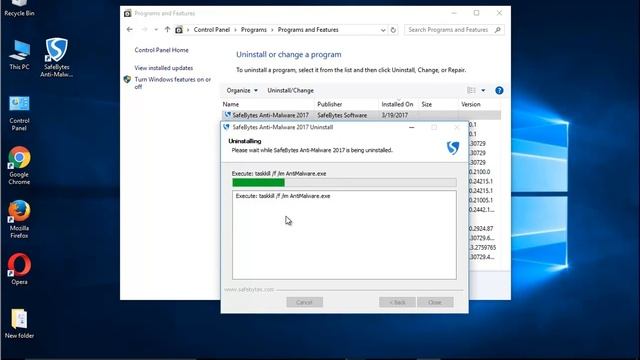Select the Opera desktop shortcut
Screen dimensions: 640x360
[19, 269]
